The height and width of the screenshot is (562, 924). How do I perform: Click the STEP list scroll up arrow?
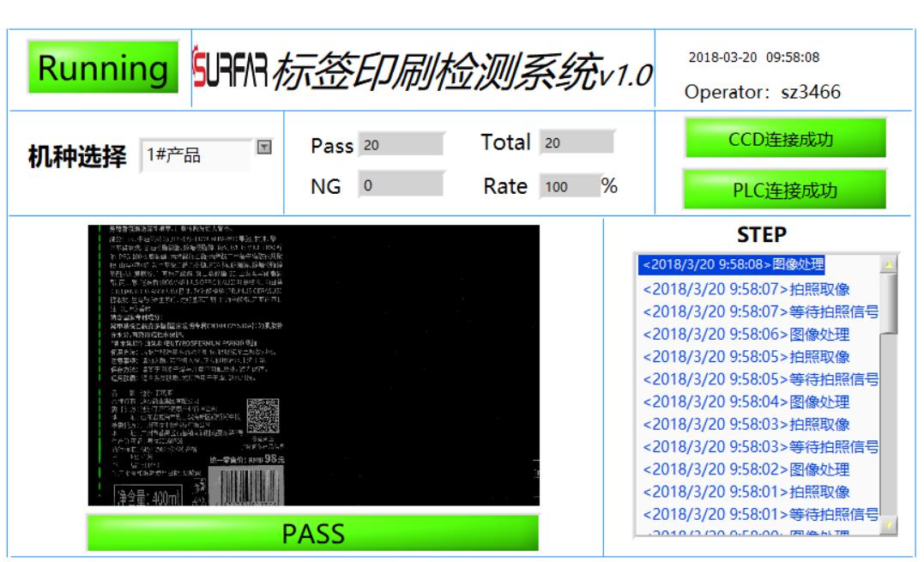[x=888, y=264]
